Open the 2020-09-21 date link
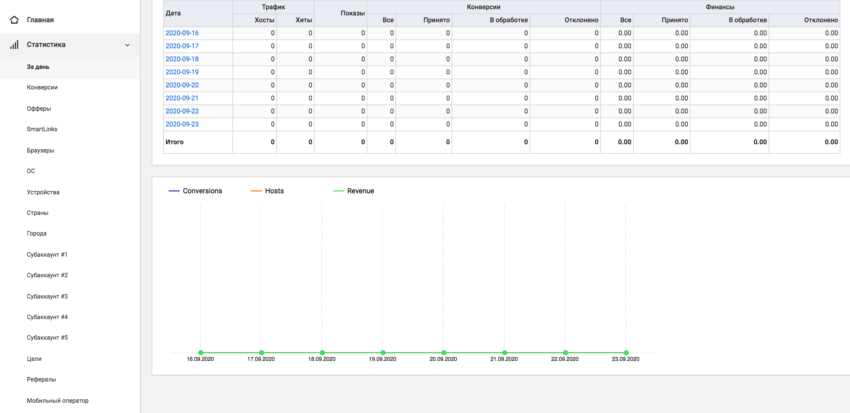The height and width of the screenshot is (413, 850). point(182,98)
